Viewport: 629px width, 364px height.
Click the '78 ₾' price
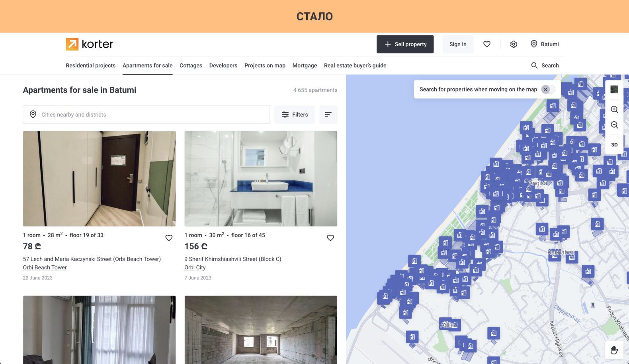point(32,246)
